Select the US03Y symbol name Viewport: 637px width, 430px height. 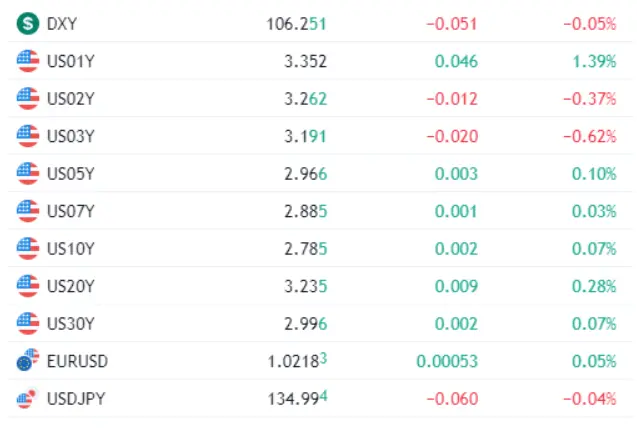pyautogui.click(x=71, y=136)
